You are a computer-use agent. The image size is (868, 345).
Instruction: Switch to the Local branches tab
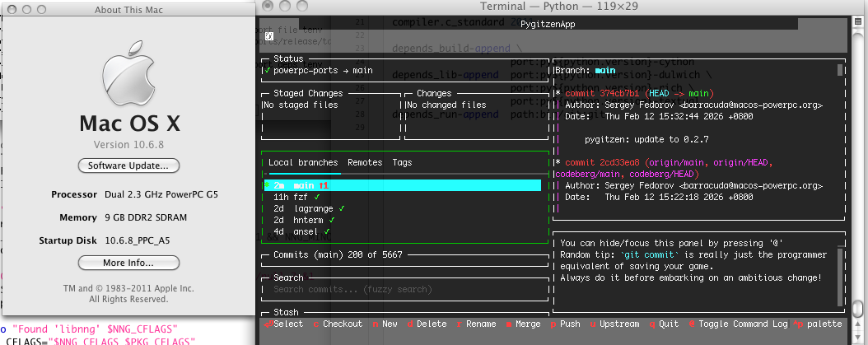tap(303, 162)
